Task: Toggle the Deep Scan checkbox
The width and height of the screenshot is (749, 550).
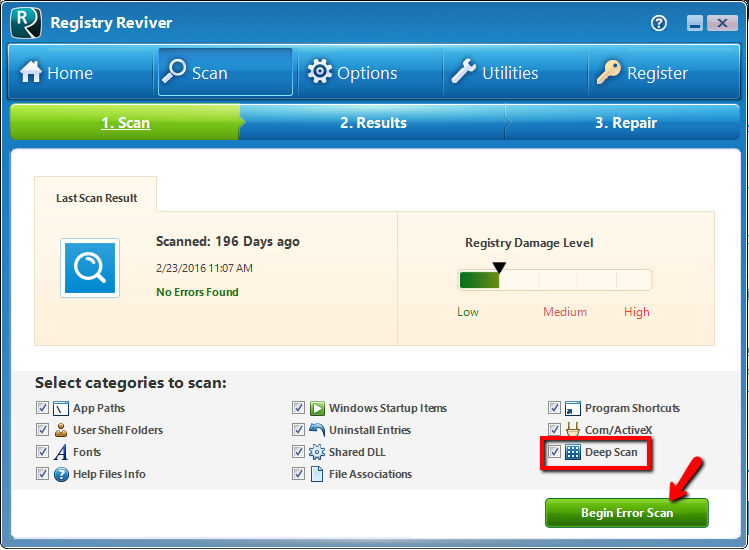Action: pos(555,453)
